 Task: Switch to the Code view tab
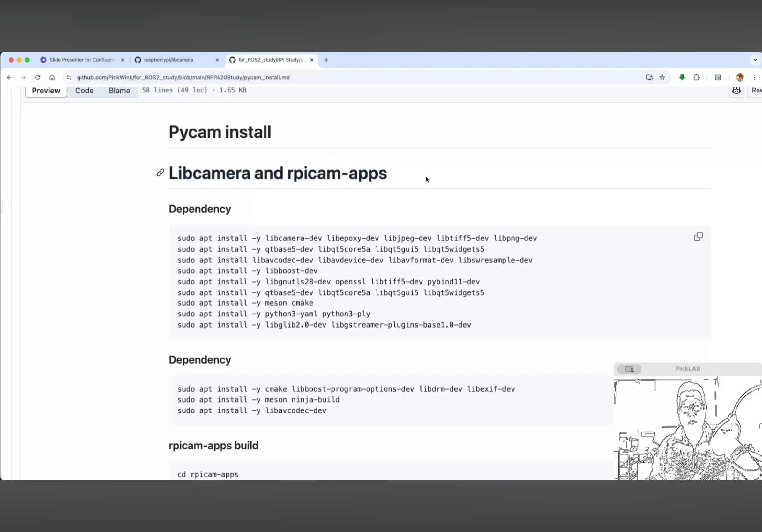point(84,91)
